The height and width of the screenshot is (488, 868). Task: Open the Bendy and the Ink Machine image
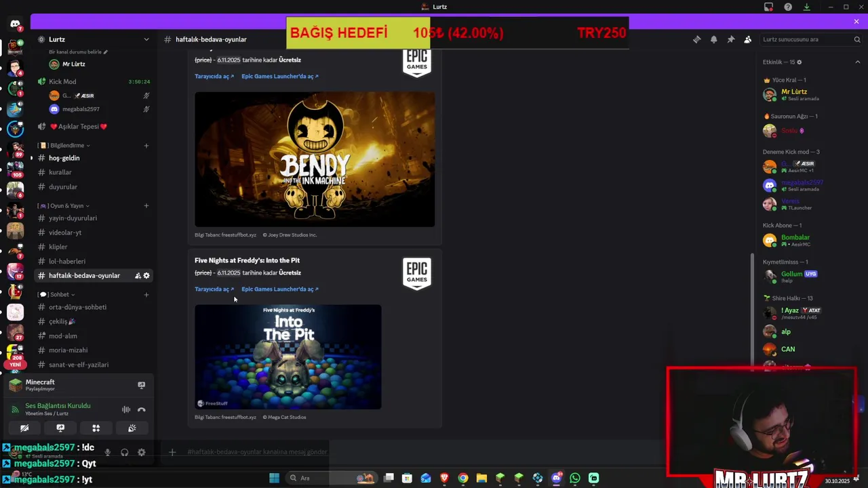315,159
